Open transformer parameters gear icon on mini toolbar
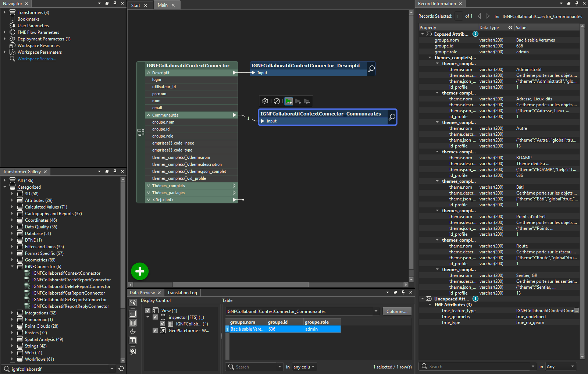 click(x=265, y=101)
